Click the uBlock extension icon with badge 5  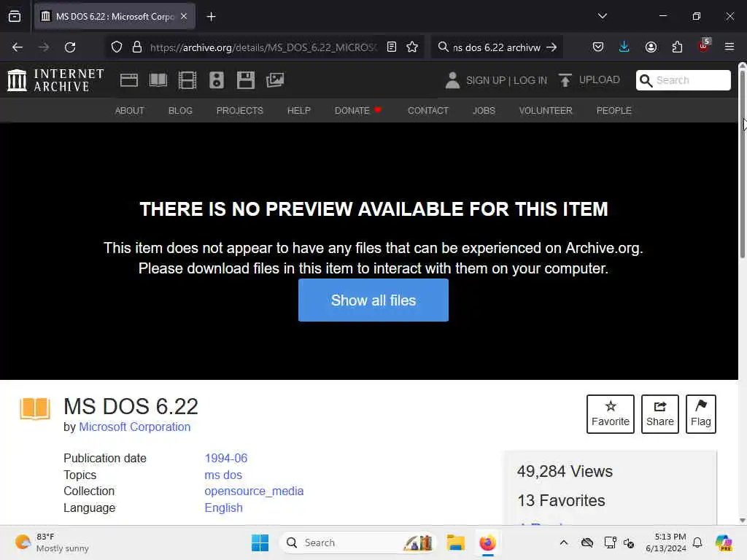click(704, 46)
